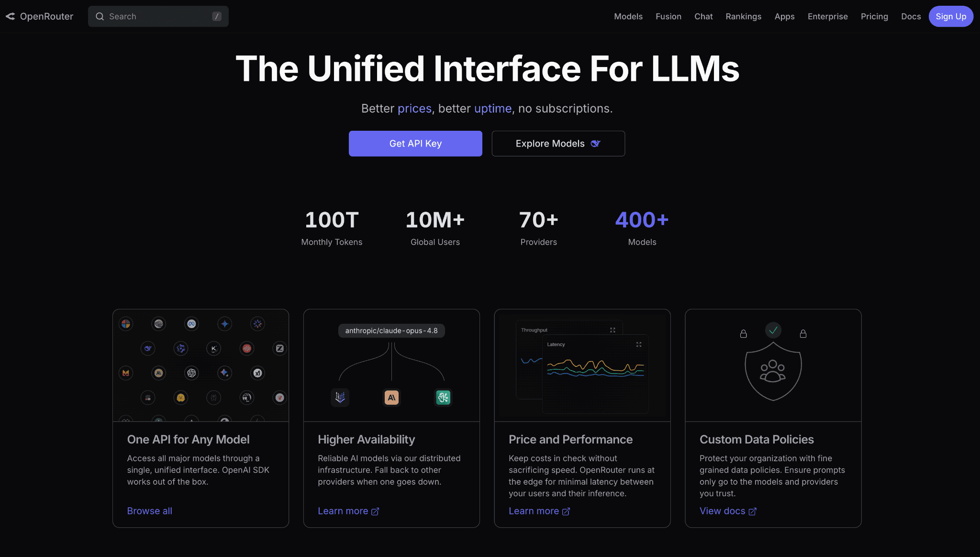This screenshot has width=980, height=557.
Task: Click the "One API for Any Model" heading
Action: pyautogui.click(x=189, y=440)
